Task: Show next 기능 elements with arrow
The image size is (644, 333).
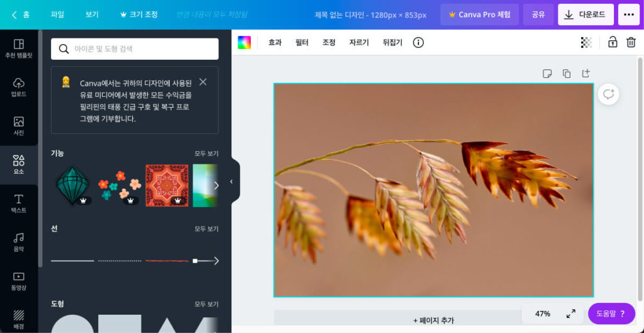Action: tap(216, 186)
